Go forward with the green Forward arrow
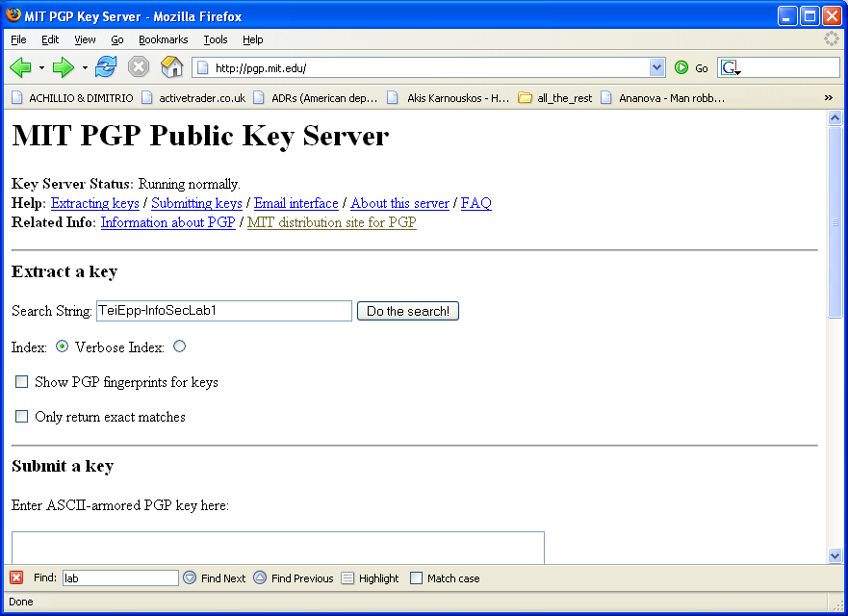848x616 pixels. pos(64,67)
